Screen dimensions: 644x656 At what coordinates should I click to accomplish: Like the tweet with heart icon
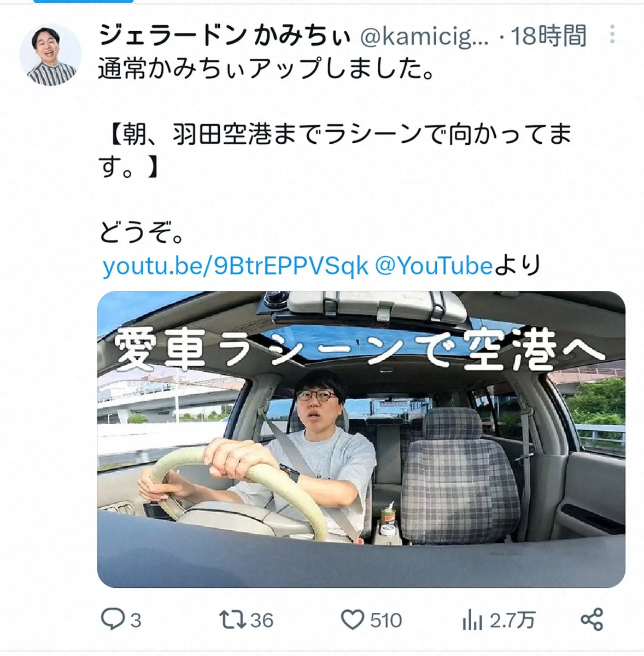point(352,620)
